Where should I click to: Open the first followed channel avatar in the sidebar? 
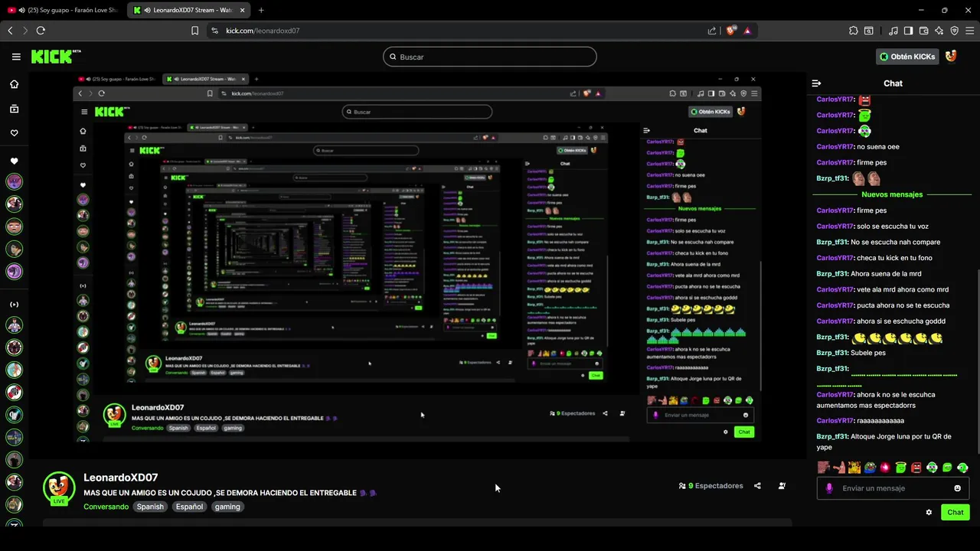14,182
